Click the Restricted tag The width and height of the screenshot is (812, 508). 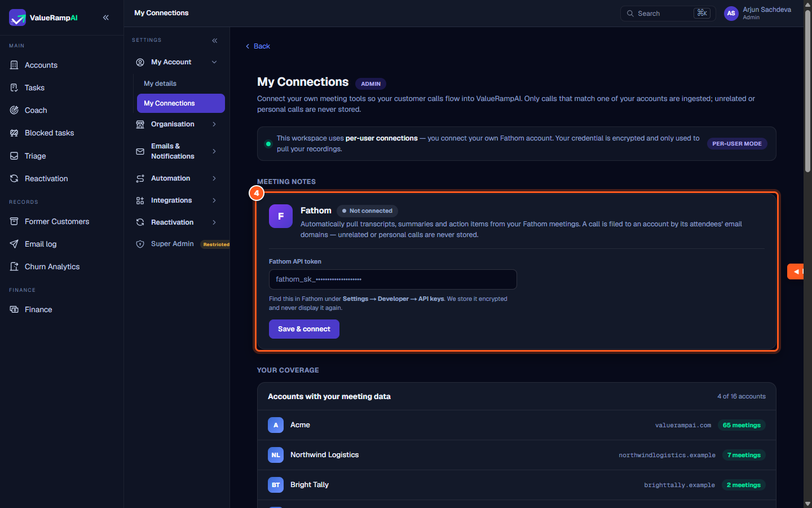[216, 244]
